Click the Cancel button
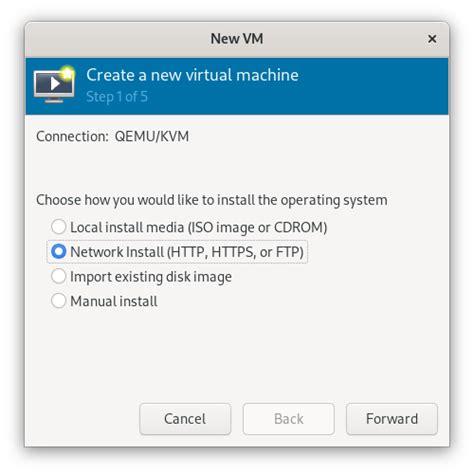 pyautogui.click(x=185, y=419)
